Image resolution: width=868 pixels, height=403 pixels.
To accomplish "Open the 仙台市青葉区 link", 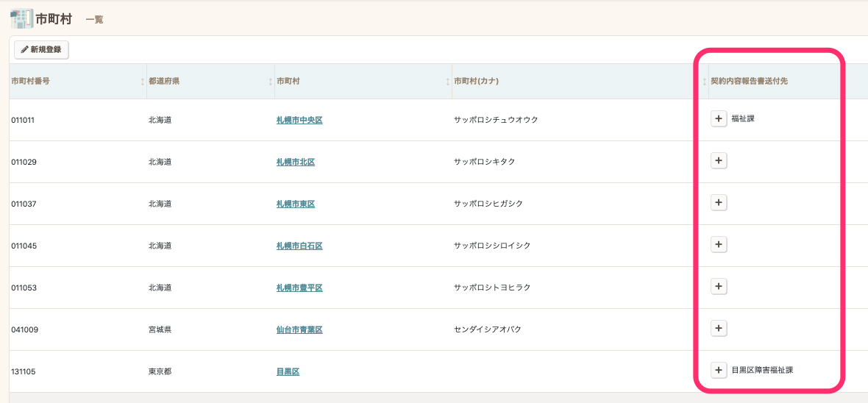I will tap(299, 329).
